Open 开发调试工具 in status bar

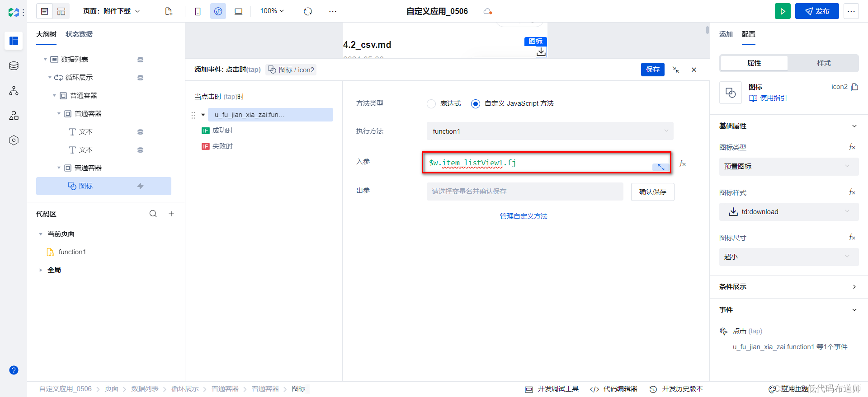(552, 389)
